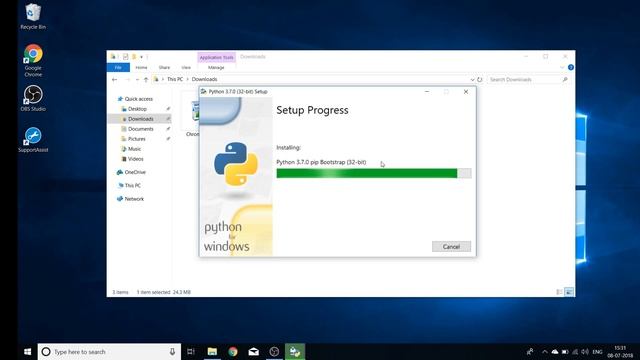The image size is (640, 360).
Task: Click battery status tray icon
Action: 565,351
